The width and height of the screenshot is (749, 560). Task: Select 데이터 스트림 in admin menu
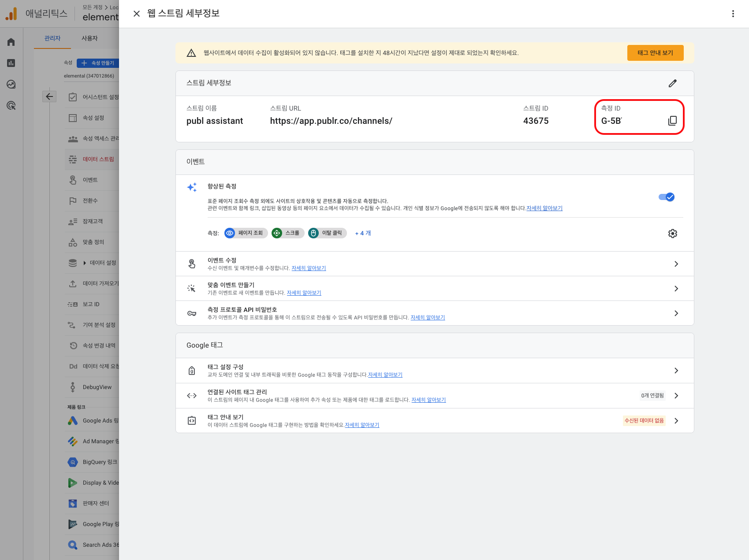98,159
